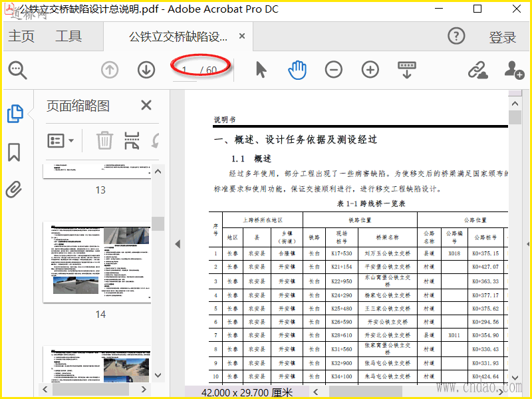Click thumbnail panel scroll down arrow
This screenshot has height=399, width=532.
[x=158, y=375]
